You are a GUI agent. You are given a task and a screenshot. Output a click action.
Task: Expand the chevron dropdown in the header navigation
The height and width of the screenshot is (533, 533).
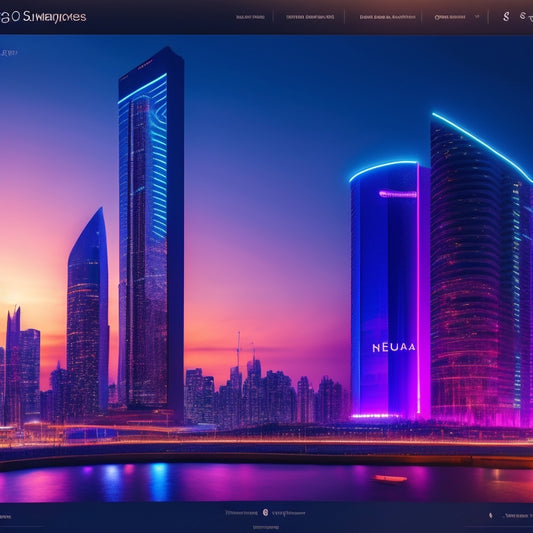pos(477,16)
